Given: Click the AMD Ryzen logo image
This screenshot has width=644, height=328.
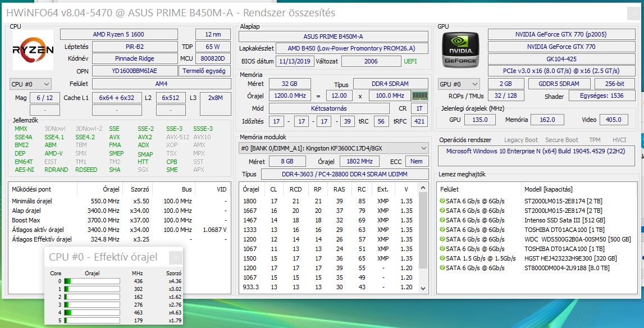Looking at the screenshot, I should point(33,50).
